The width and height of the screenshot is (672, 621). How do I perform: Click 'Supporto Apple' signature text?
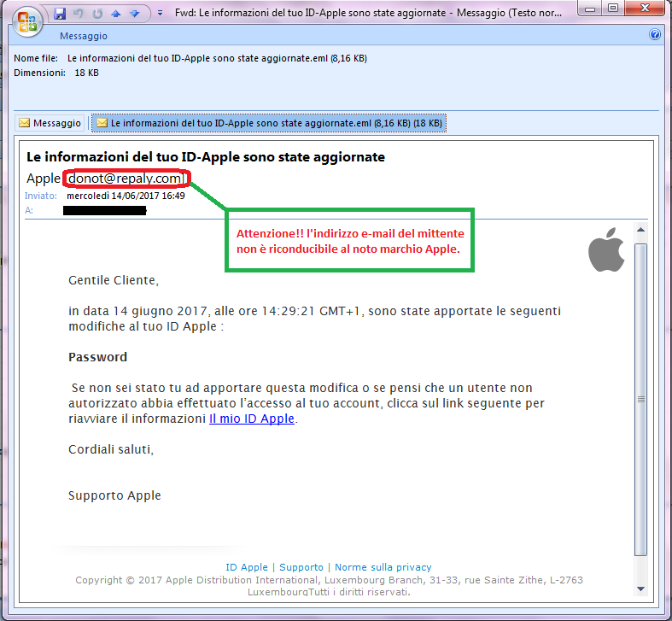114,495
